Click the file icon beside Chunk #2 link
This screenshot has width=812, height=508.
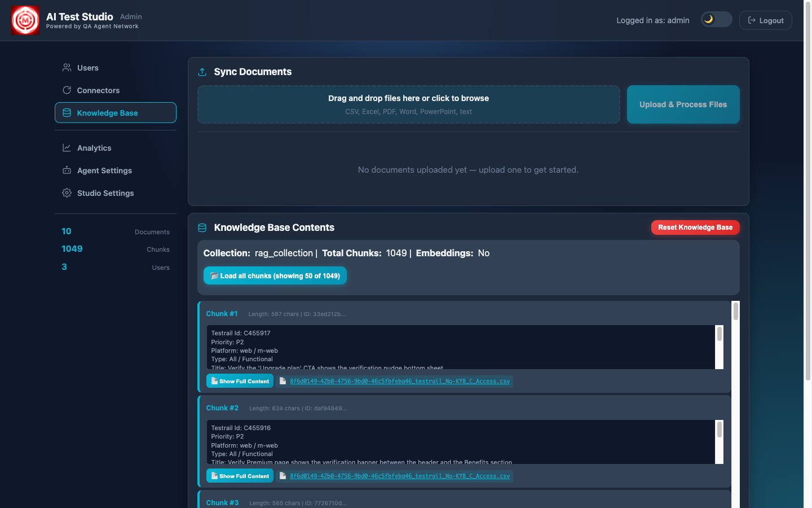coord(283,476)
